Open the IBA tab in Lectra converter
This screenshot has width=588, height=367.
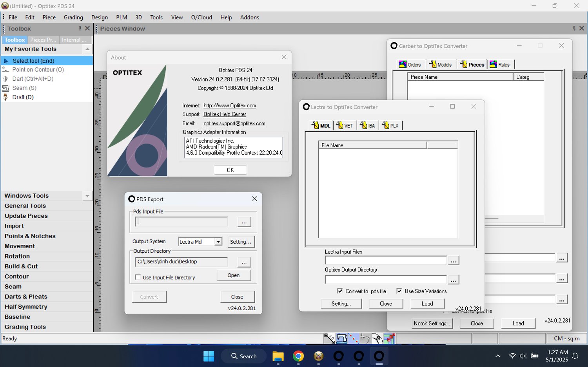click(x=368, y=125)
